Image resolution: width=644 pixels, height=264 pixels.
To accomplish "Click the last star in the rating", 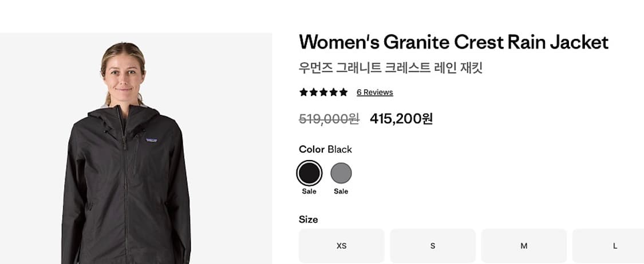I will [x=343, y=92].
